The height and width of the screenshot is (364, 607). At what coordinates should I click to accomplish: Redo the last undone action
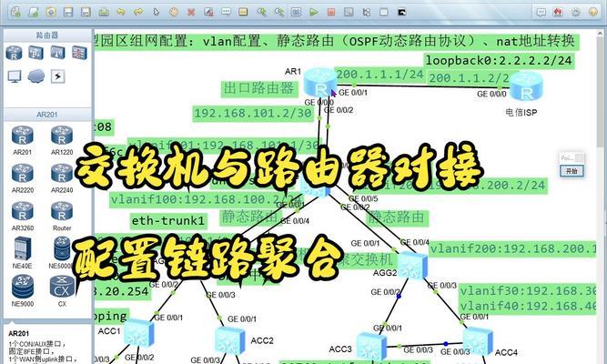pyautogui.click(x=138, y=12)
